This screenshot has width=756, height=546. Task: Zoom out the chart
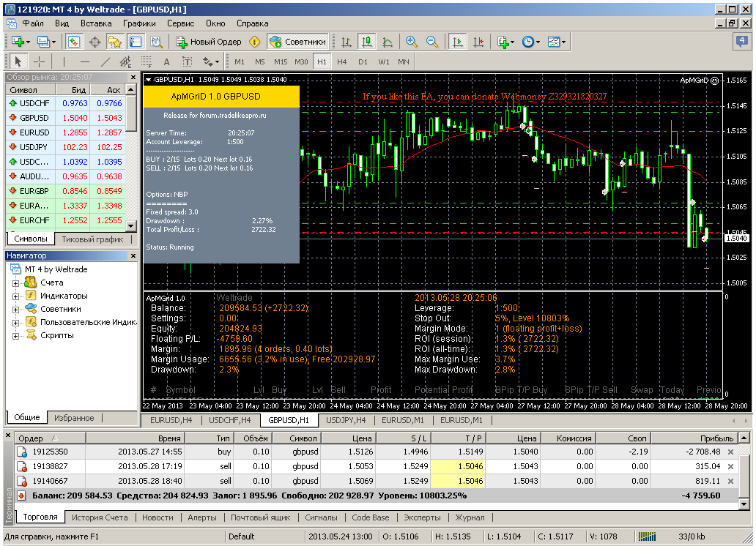[432, 42]
